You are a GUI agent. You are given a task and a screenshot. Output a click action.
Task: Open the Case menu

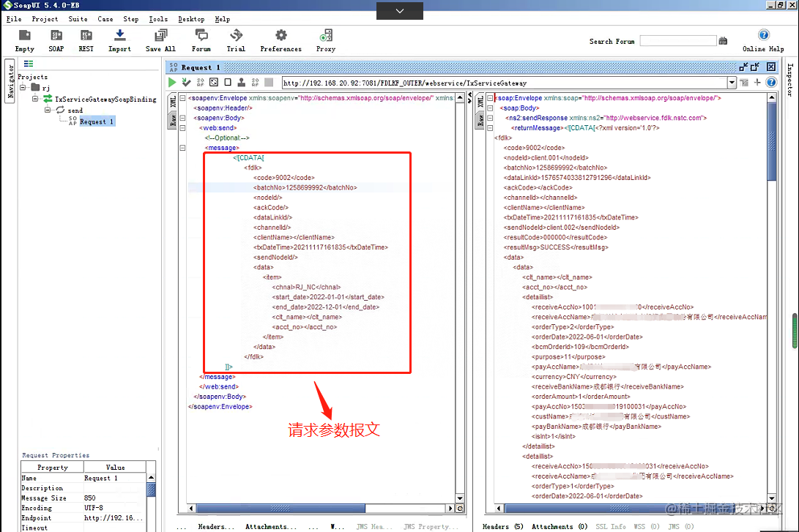tap(105, 19)
